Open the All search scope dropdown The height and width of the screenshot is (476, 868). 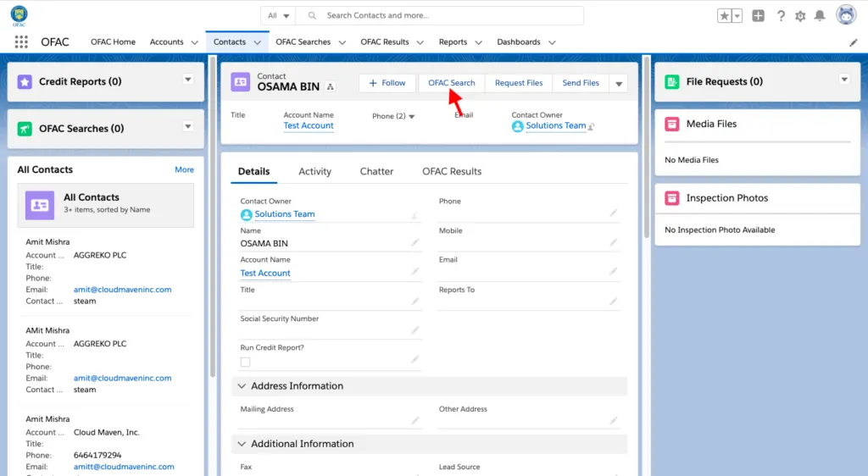point(278,15)
